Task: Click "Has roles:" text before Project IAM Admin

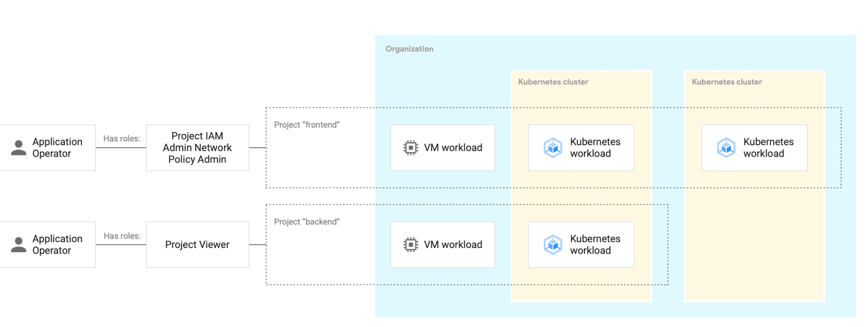Action: 122,139
